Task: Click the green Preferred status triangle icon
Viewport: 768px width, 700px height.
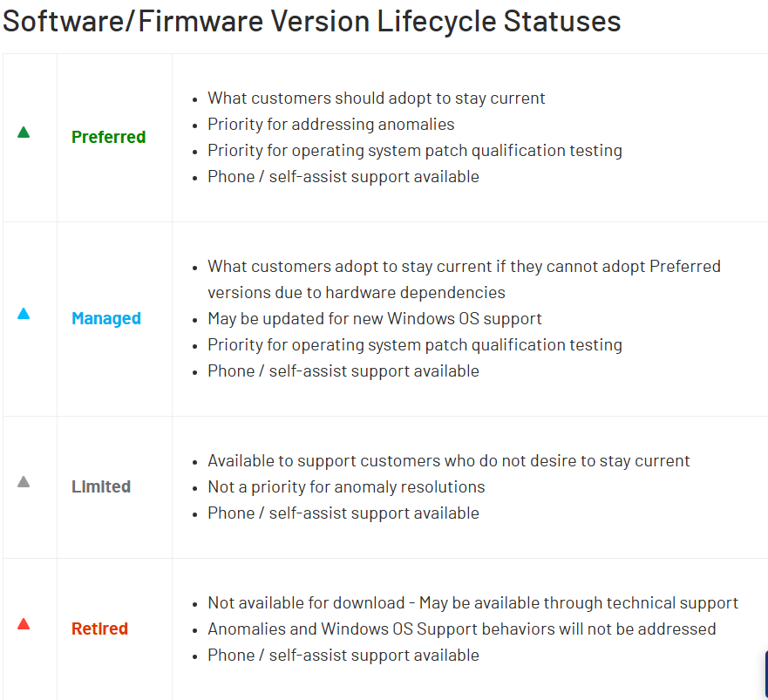Action: click(24, 133)
